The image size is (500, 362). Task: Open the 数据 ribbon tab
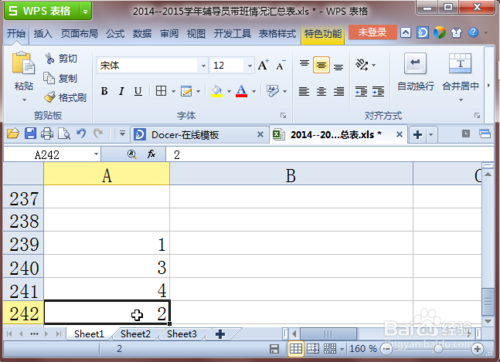point(142,33)
